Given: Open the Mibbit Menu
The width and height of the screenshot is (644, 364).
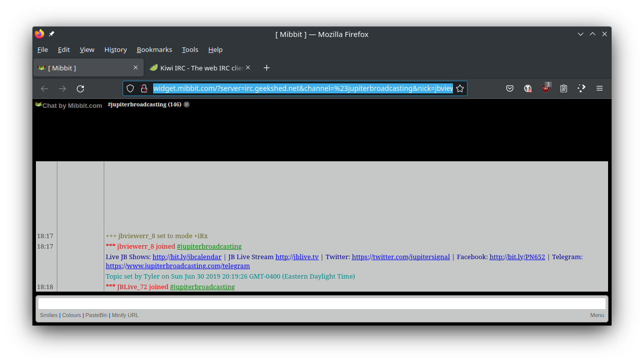Looking at the screenshot, I should click(597, 315).
